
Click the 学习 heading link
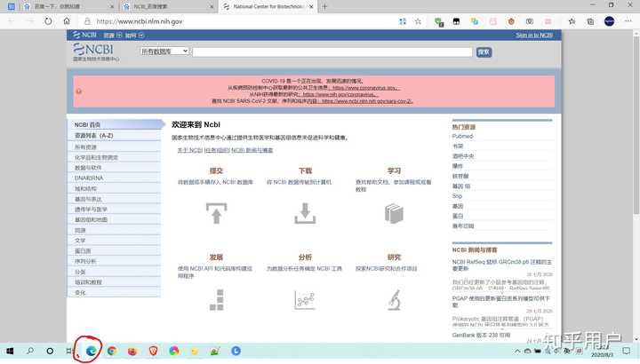(394, 170)
